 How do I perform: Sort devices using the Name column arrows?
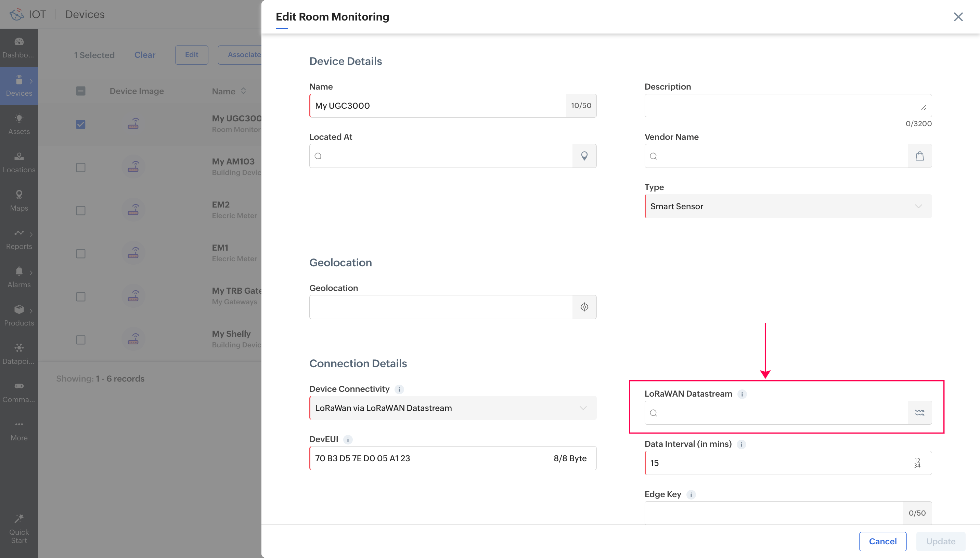[x=244, y=91]
